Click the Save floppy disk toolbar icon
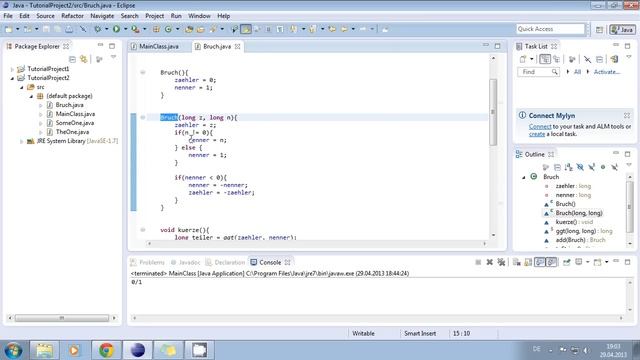 (x=46, y=29)
